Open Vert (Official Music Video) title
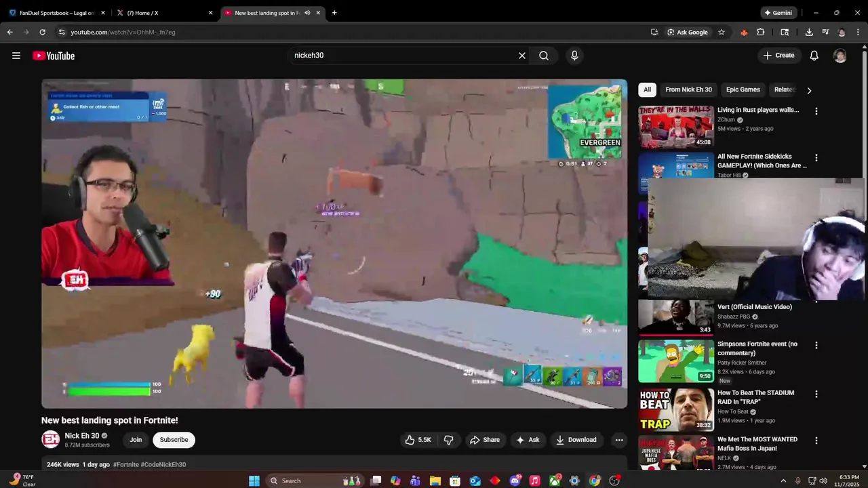Viewport: 868px width, 488px height. [755, 307]
